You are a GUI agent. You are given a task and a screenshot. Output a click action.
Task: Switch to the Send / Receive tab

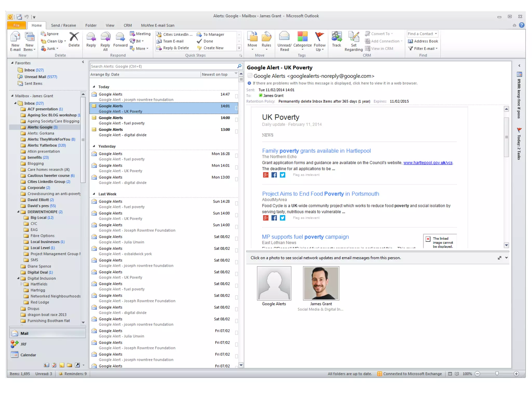pyautogui.click(x=63, y=25)
